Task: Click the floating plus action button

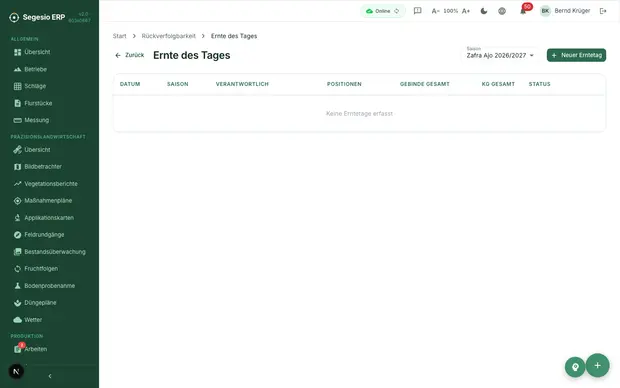Action: pos(597,365)
